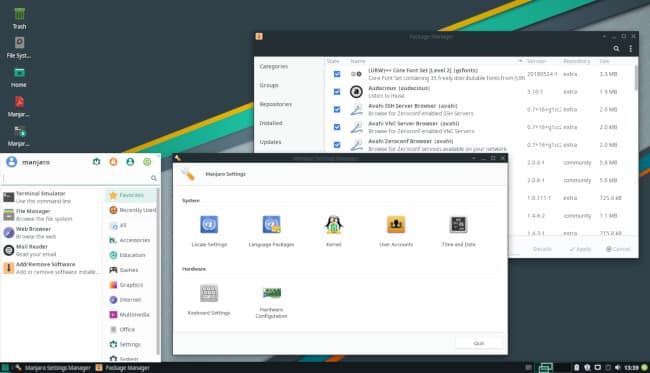Screen dimensions: 650x373
Task: Uncheck the Audacious package checkbox
Action: coord(337,92)
